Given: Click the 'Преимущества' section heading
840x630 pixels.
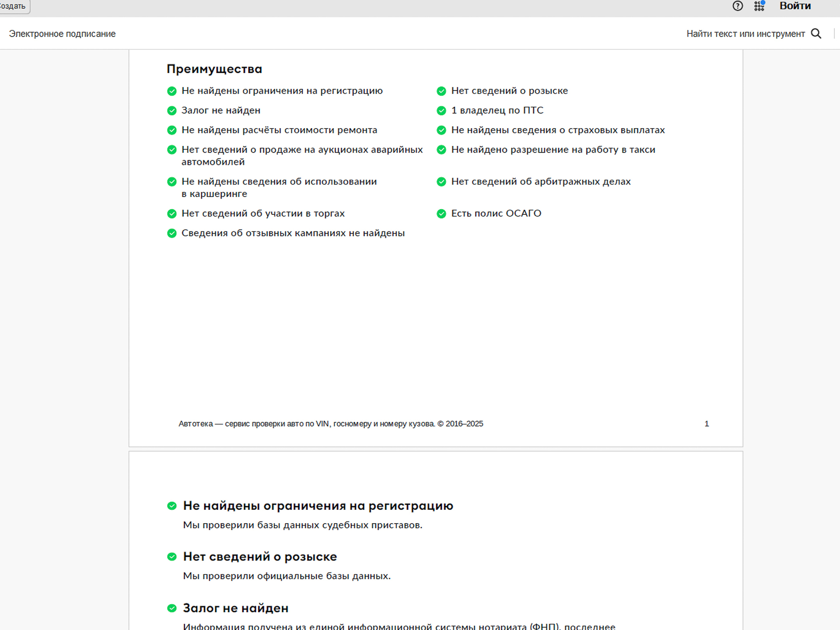Looking at the screenshot, I should tap(214, 69).
